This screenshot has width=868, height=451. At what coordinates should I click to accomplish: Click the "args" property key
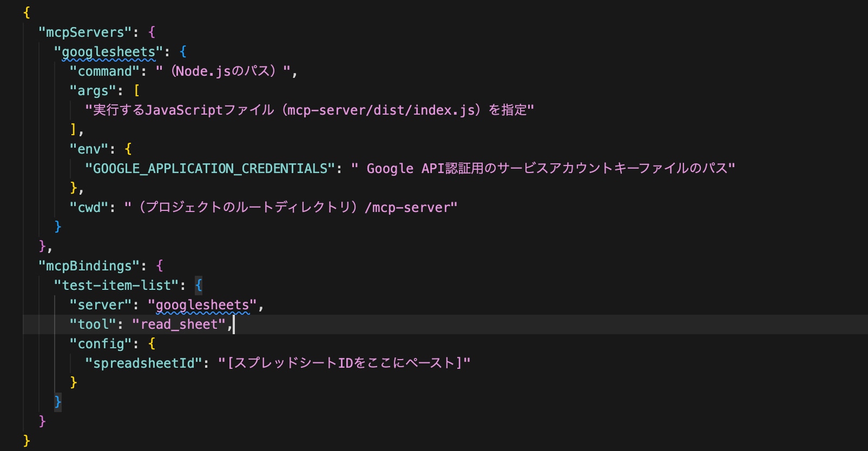(x=93, y=91)
